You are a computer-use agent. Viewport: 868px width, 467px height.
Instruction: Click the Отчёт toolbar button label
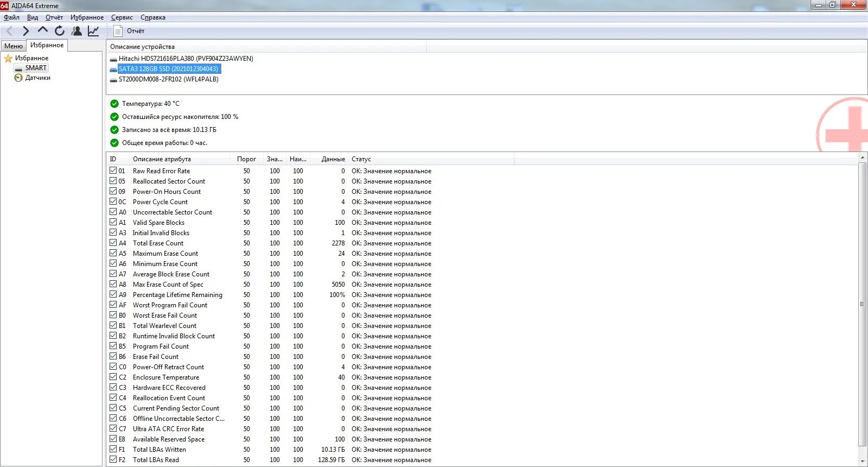click(136, 31)
